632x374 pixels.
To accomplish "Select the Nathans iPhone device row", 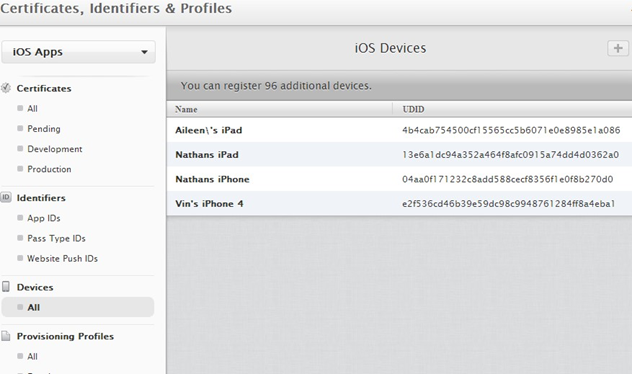I will pos(399,179).
